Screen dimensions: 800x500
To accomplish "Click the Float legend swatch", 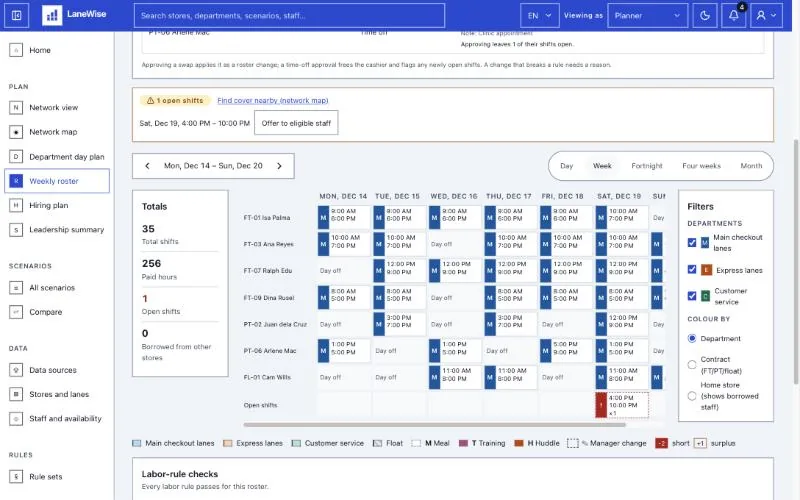I will pyautogui.click(x=378, y=443).
